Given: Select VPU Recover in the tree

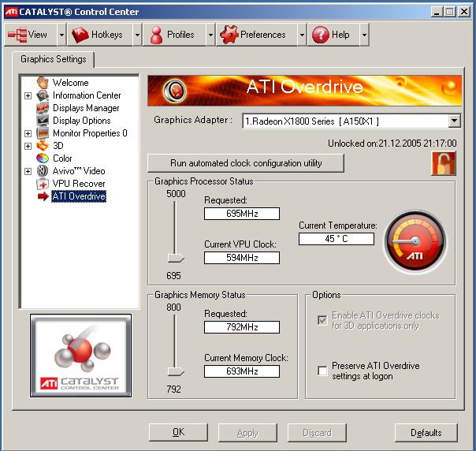Looking at the screenshot, I should tap(79, 184).
